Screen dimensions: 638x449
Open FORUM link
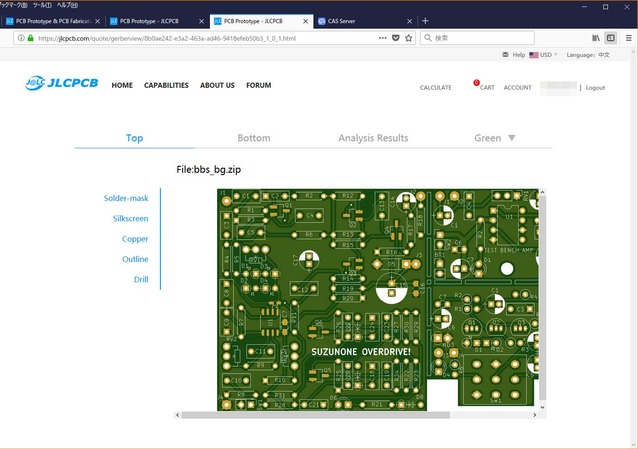click(x=258, y=85)
